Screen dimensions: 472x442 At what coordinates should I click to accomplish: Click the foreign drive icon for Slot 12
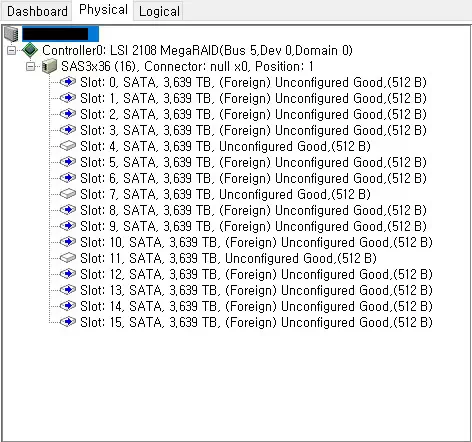coord(68,274)
